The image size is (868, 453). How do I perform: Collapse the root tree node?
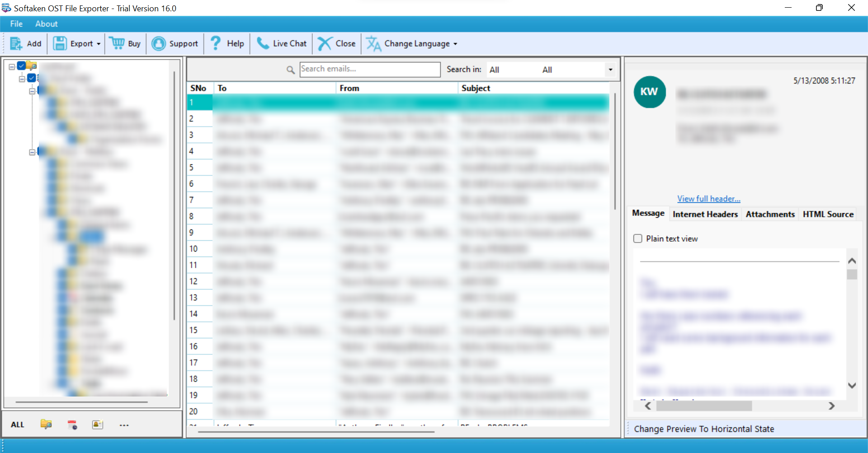(x=12, y=66)
